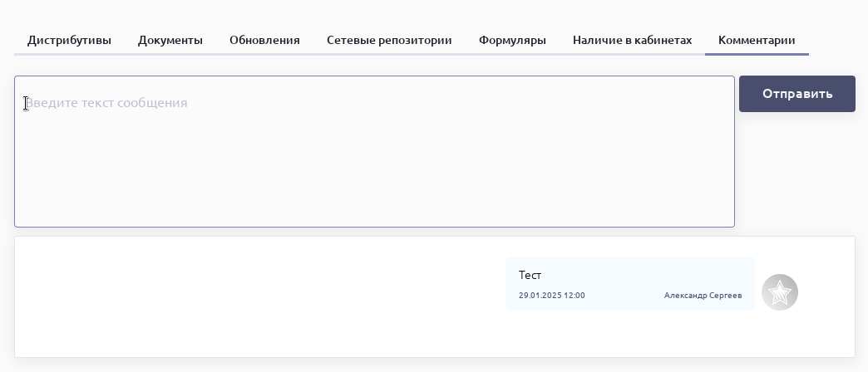Click the timestamp 29.01.2025 12:00
The height and width of the screenshot is (372, 868).
pyautogui.click(x=552, y=296)
